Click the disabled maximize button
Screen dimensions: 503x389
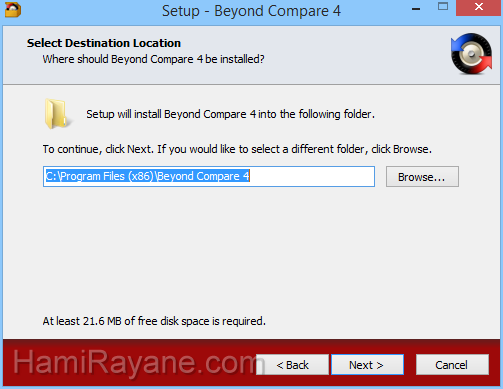click(443, 7)
